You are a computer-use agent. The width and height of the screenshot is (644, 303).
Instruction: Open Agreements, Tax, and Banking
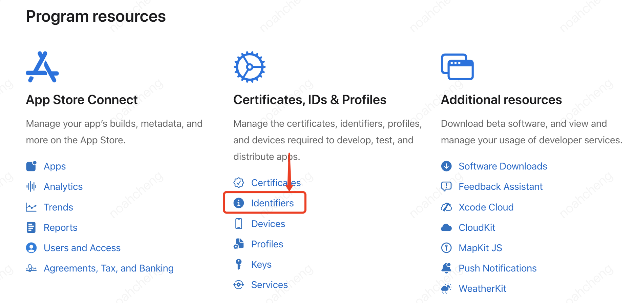coord(108,268)
